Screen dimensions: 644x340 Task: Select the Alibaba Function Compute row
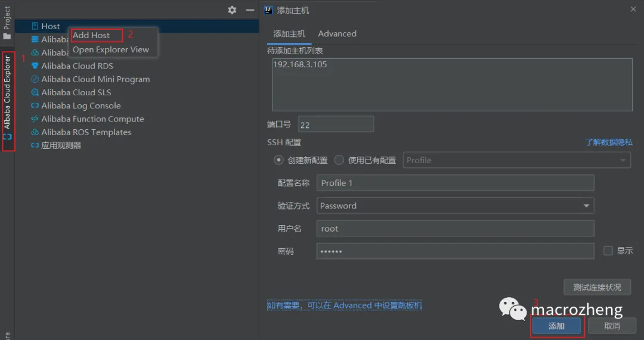coord(137,119)
